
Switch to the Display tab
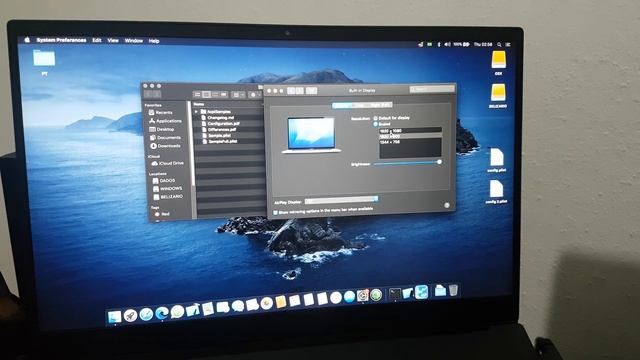pos(342,105)
